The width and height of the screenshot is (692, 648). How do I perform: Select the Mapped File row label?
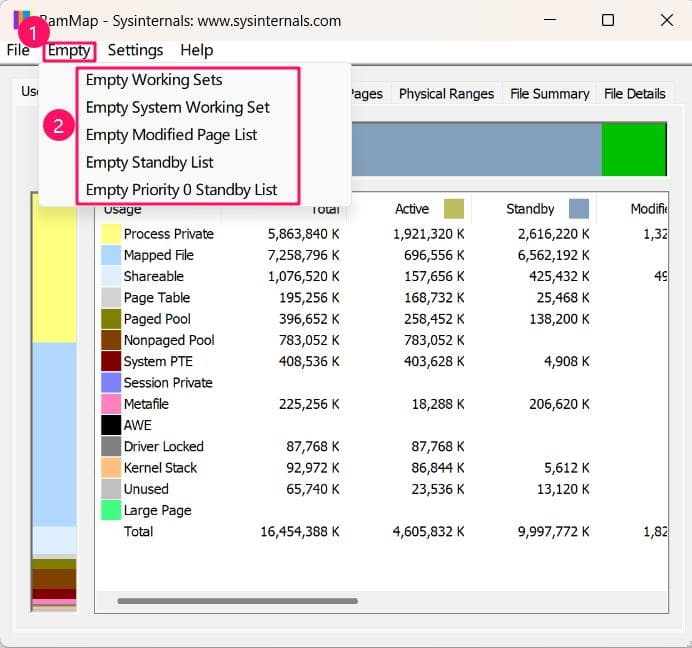coord(158,255)
